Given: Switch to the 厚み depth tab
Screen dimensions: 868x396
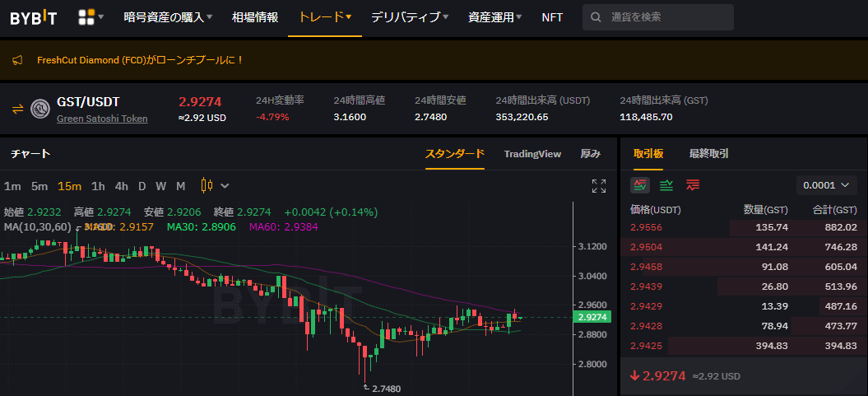Looking at the screenshot, I should pos(590,154).
